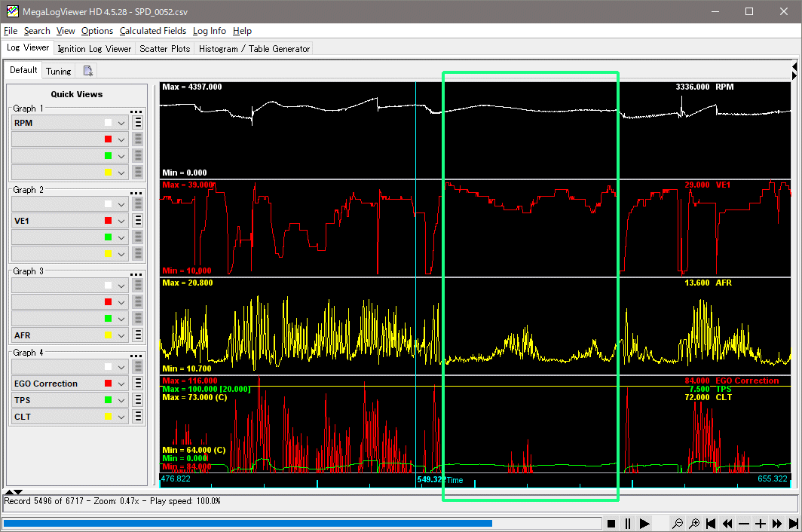Switch to the Tuning tab
Image resolution: width=802 pixels, height=532 pixels.
(x=58, y=71)
